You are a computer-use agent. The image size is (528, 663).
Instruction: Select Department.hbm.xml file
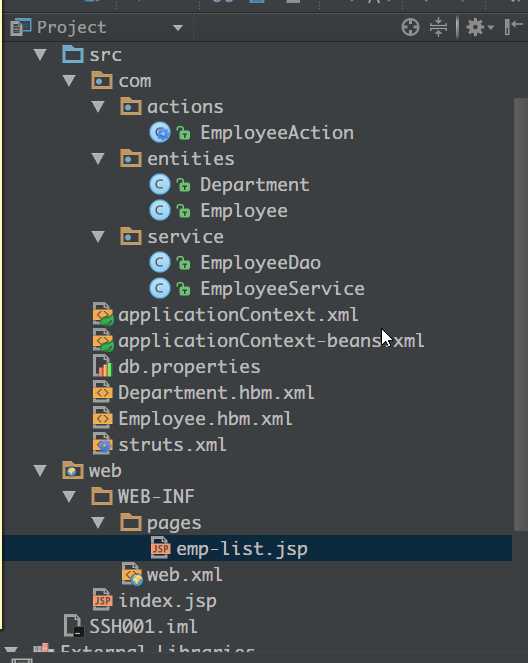[216, 393]
